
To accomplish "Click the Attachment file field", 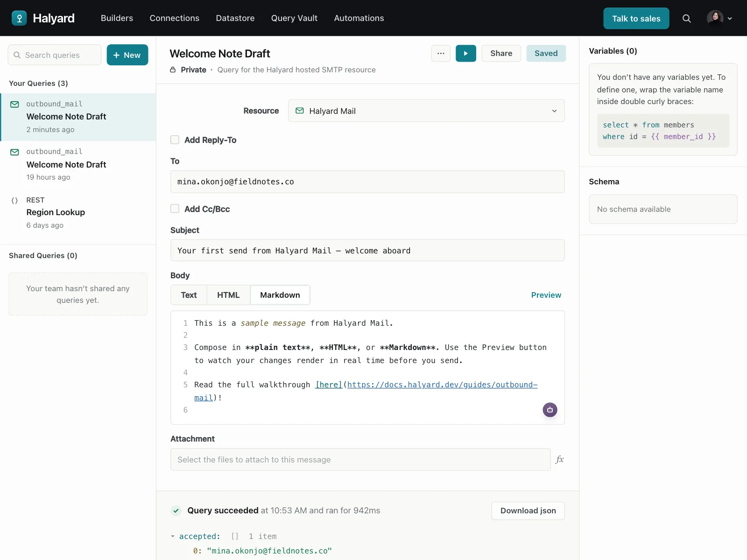I will click(x=360, y=460).
